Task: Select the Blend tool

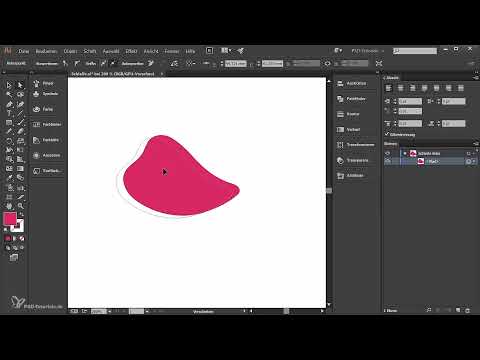Action: click(x=20, y=178)
